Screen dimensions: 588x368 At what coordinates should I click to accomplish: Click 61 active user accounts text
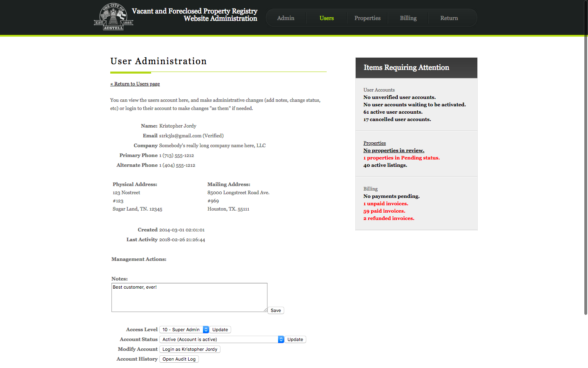click(393, 112)
